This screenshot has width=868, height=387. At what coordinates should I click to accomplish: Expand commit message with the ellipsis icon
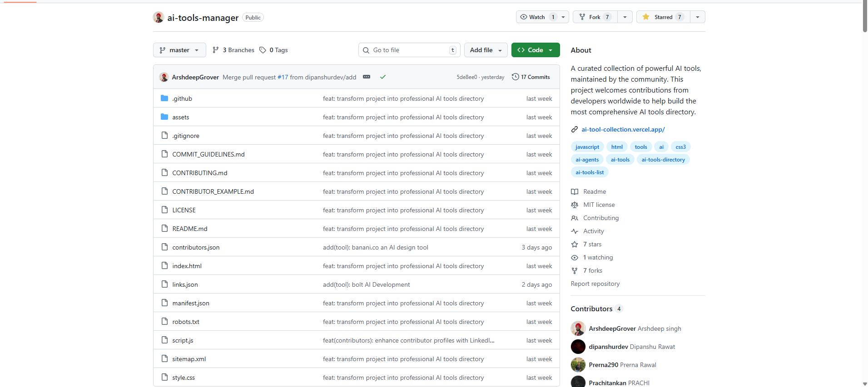point(367,77)
